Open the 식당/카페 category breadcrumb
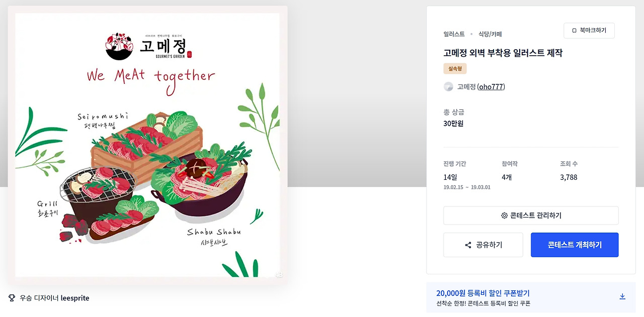 pyautogui.click(x=490, y=34)
